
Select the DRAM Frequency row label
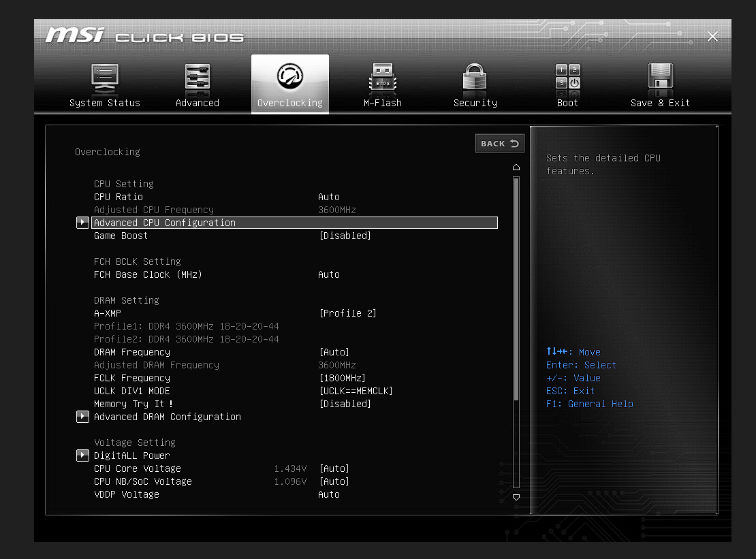131,352
